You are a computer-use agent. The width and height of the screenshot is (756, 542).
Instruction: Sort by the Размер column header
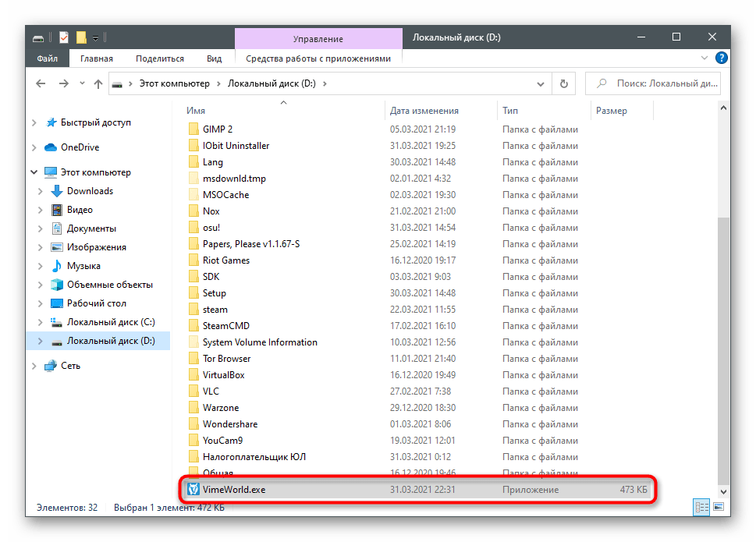tap(612, 110)
